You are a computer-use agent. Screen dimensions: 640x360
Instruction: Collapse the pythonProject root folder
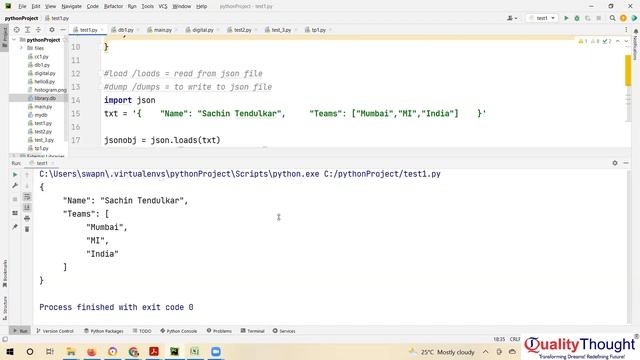tap(15, 40)
